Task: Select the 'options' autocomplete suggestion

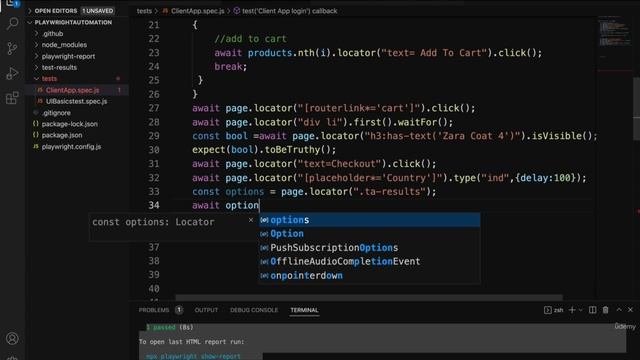Action: click(369, 220)
